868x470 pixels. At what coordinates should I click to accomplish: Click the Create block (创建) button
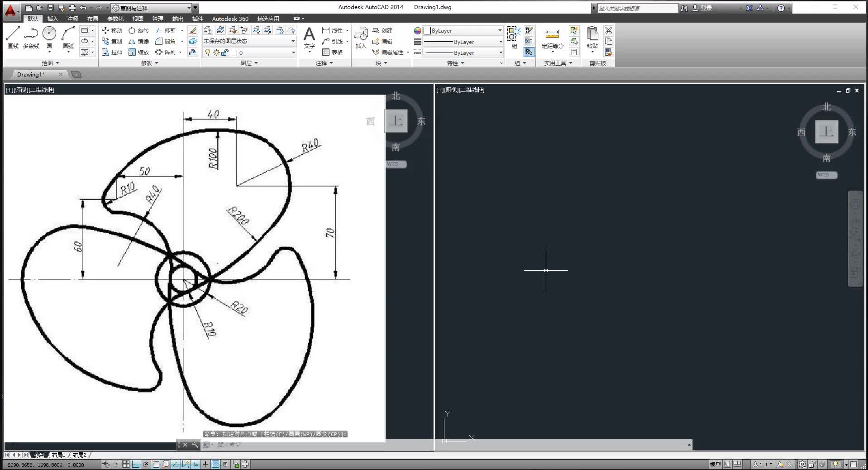click(x=382, y=30)
